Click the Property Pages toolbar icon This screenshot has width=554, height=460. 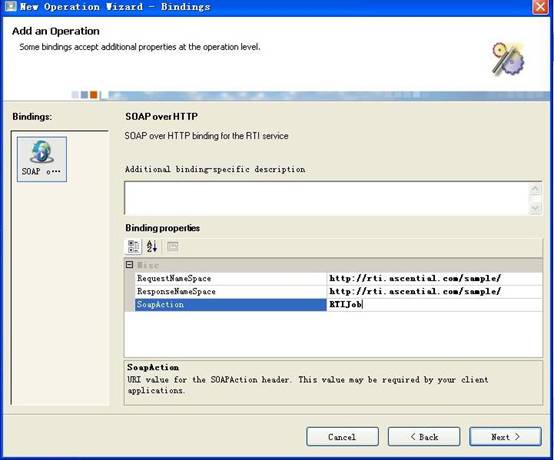click(173, 246)
